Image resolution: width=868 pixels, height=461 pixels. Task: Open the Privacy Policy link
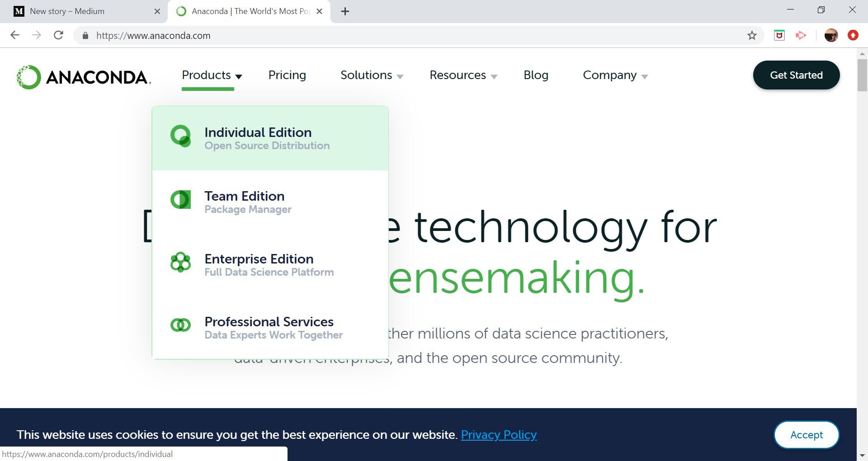coord(499,435)
